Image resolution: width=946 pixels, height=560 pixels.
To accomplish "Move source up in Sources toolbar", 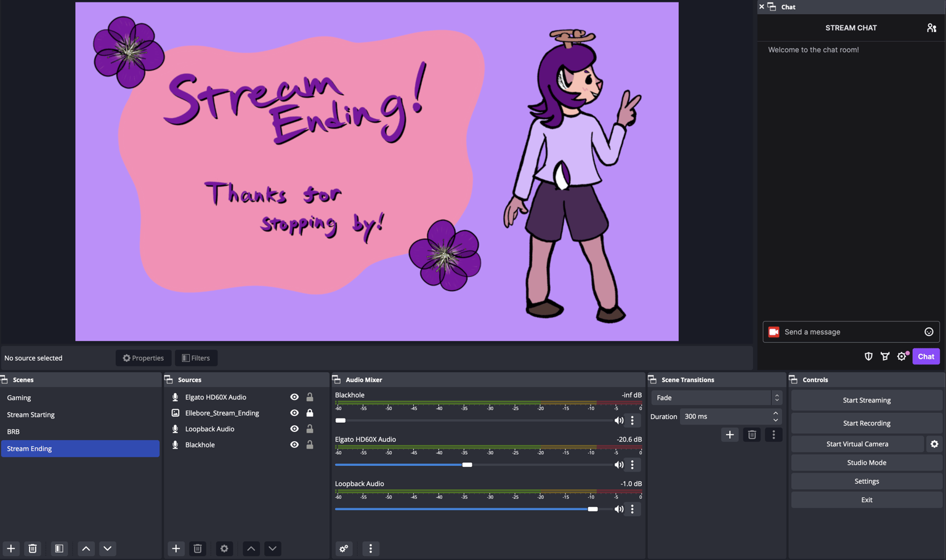I will click(251, 548).
